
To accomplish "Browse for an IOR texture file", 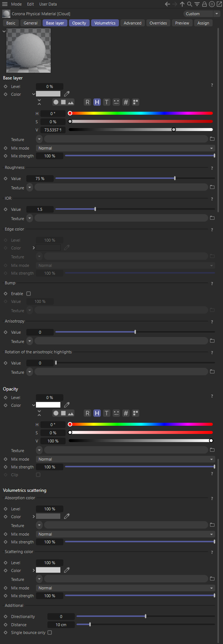I will [x=212, y=218].
